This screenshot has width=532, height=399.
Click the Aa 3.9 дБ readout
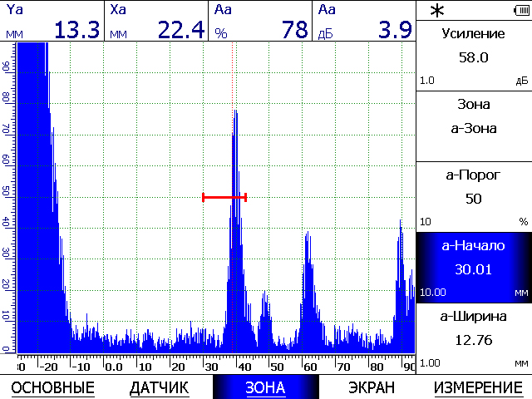(364, 21)
